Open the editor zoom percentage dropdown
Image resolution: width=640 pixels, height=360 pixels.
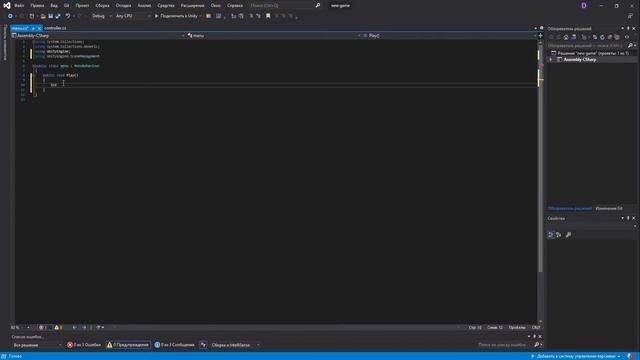click(x=20, y=327)
